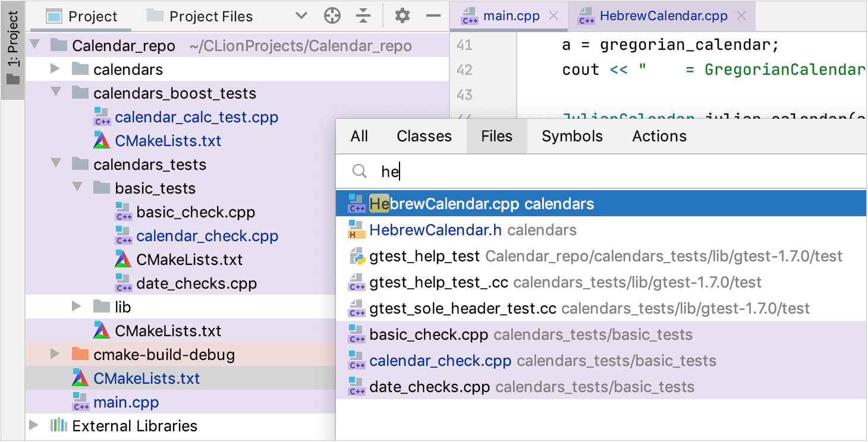Click the Python icon of gtest_help_test
This screenshot has height=442, width=868.
[x=356, y=256]
